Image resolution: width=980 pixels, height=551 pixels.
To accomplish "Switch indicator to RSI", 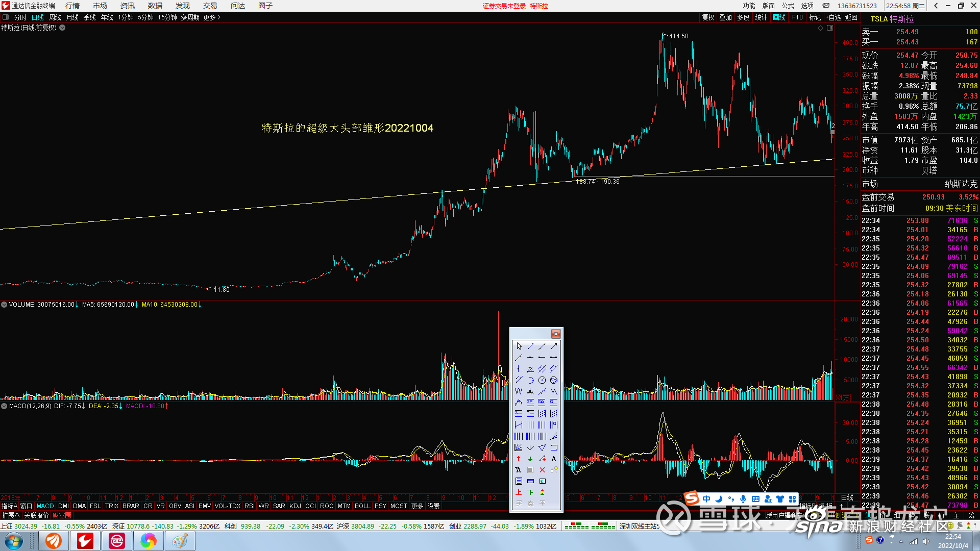I will pos(249,506).
